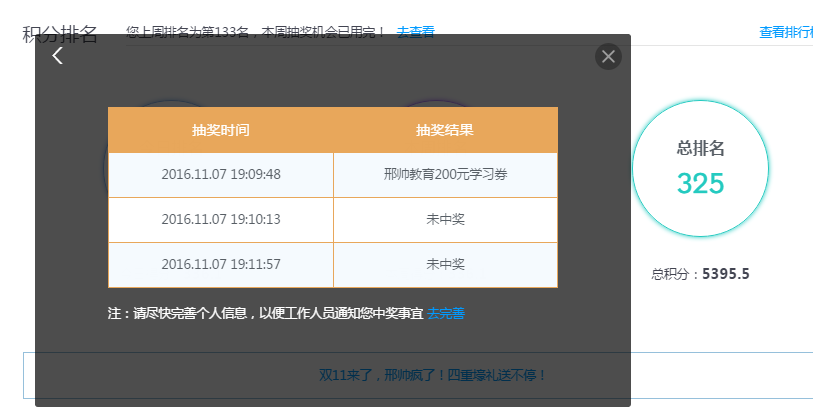Click the 总排名 label in the circle
Viewport: 813px width, 420px height.
point(700,149)
